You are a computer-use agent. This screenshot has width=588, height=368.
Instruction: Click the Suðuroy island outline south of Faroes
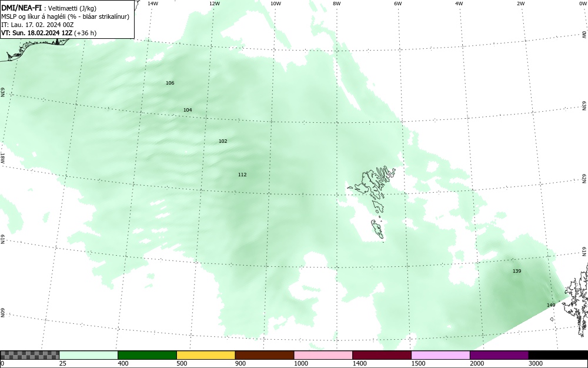[x=377, y=229]
